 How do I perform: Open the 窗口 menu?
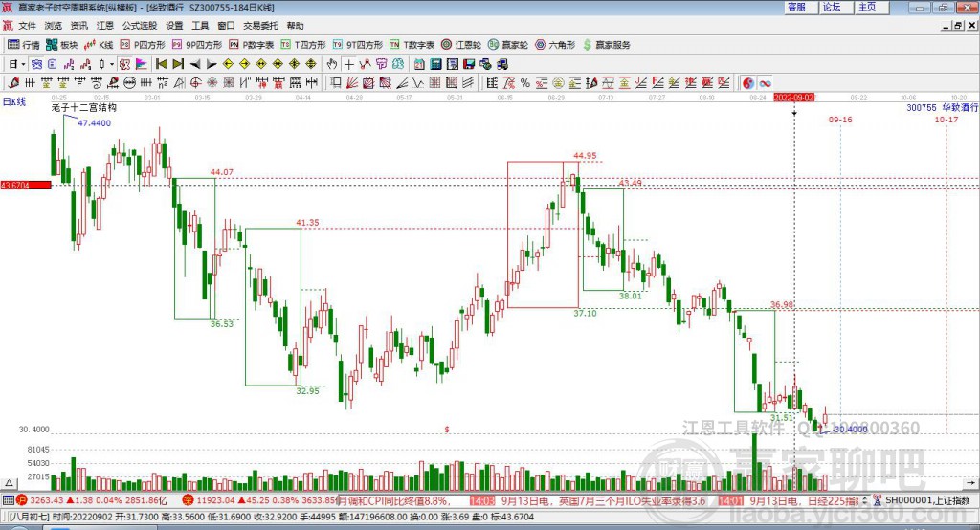pyautogui.click(x=226, y=26)
